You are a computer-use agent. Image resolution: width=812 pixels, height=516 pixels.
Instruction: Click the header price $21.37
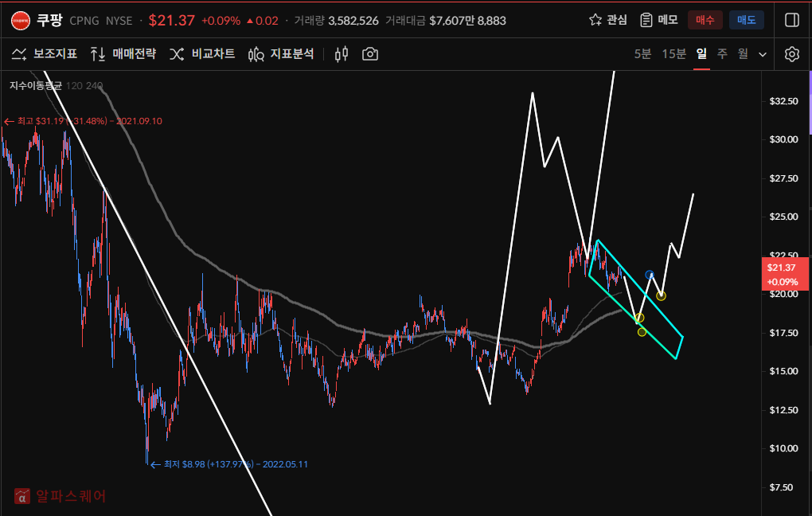pyautogui.click(x=171, y=20)
